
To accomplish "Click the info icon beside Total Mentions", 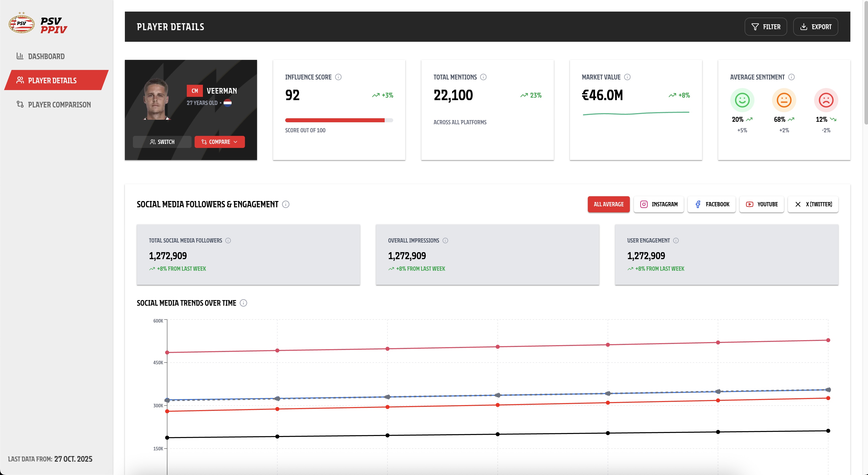I will (483, 77).
